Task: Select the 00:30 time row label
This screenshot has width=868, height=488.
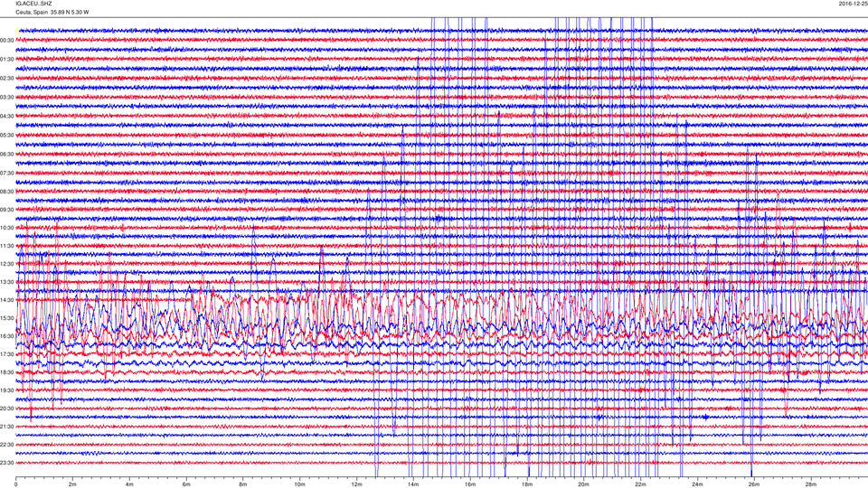Action: click(7, 41)
